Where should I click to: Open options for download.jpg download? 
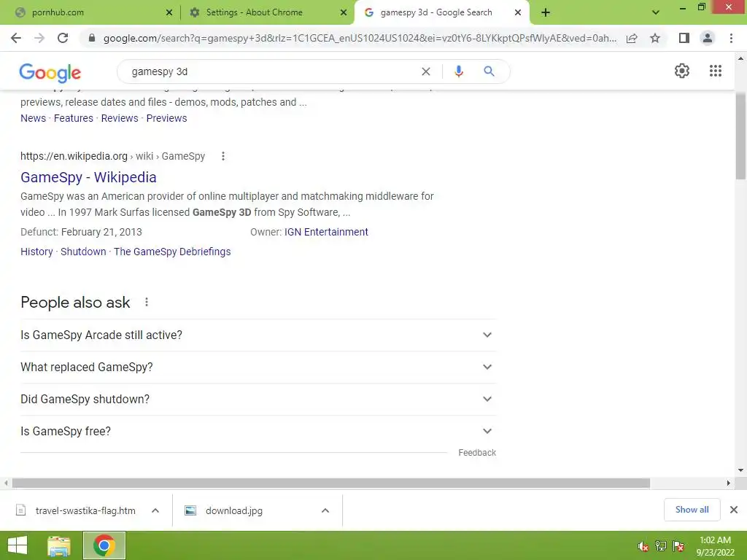click(x=325, y=510)
